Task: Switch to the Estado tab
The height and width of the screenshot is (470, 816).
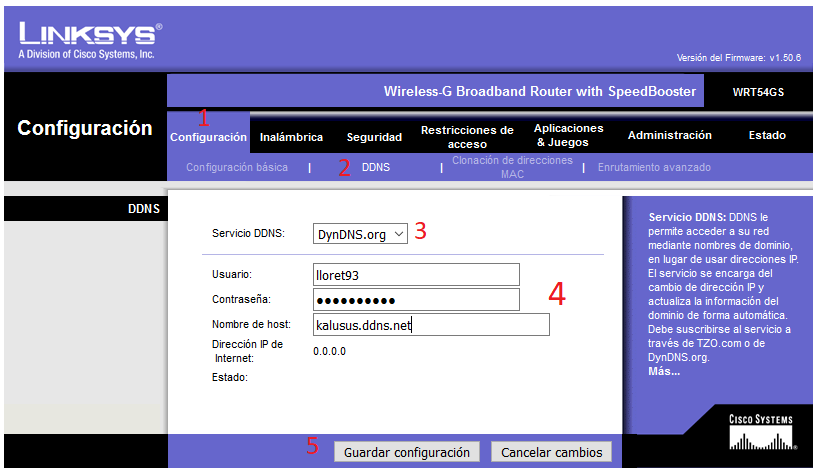Action: [x=767, y=135]
